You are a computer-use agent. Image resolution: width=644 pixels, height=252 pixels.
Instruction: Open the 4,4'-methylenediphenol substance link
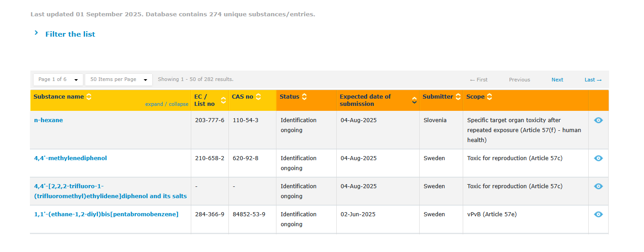pos(71,158)
